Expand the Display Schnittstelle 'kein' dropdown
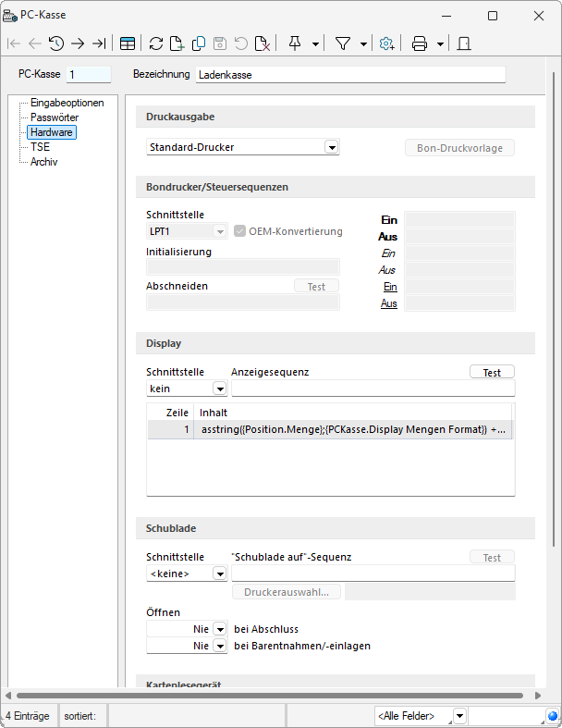This screenshot has height=728, width=562. tap(219, 389)
